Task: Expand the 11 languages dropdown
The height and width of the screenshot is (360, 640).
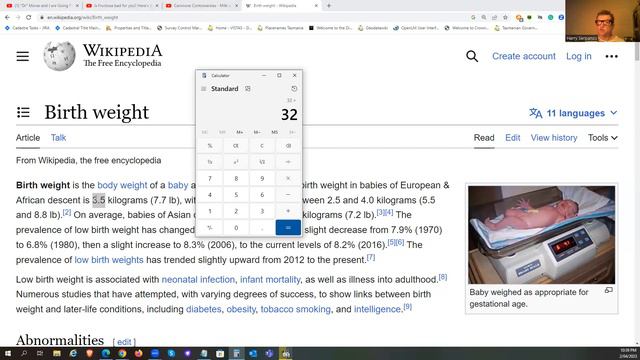Action: pos(573,113)
